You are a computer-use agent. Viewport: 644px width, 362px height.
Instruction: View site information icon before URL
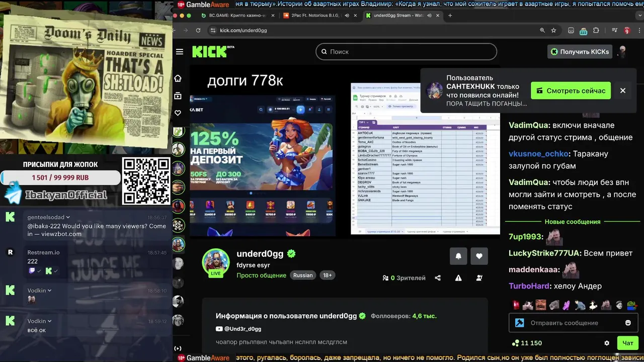point(213,30)
